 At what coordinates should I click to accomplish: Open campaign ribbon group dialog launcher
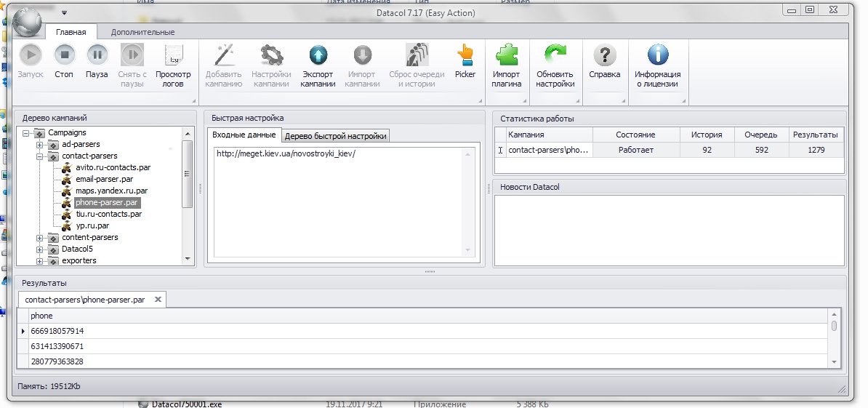(x=479, y=101)
